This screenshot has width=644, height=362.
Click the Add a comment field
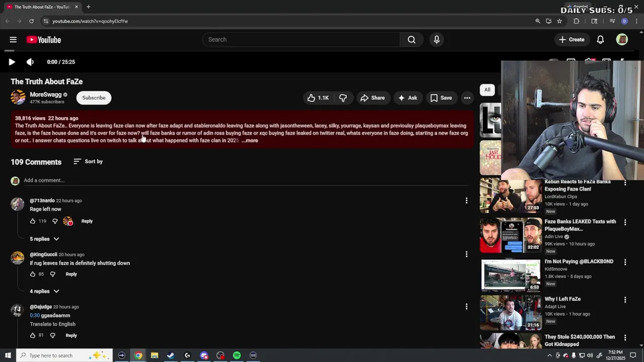click(x=246, y=180)
